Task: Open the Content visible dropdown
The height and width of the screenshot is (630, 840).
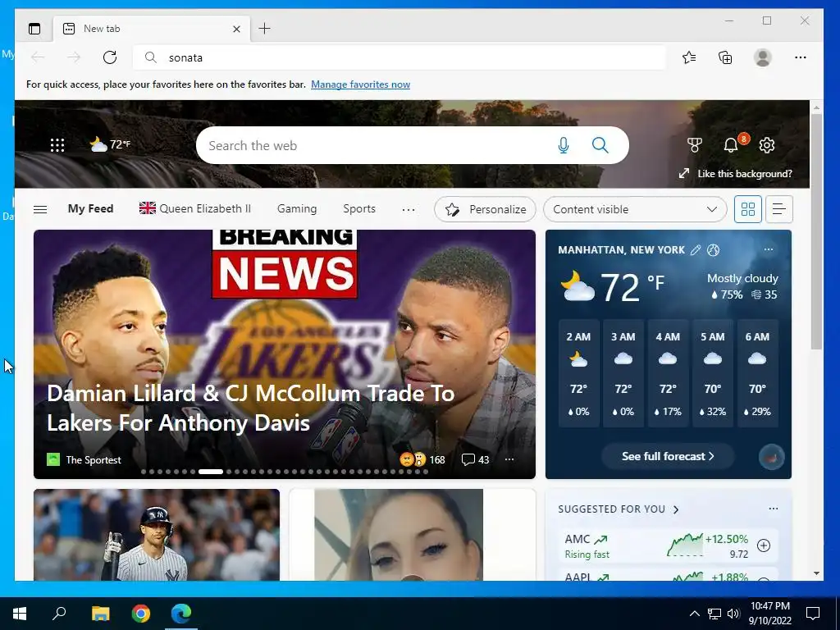Action: pos(635,209)
